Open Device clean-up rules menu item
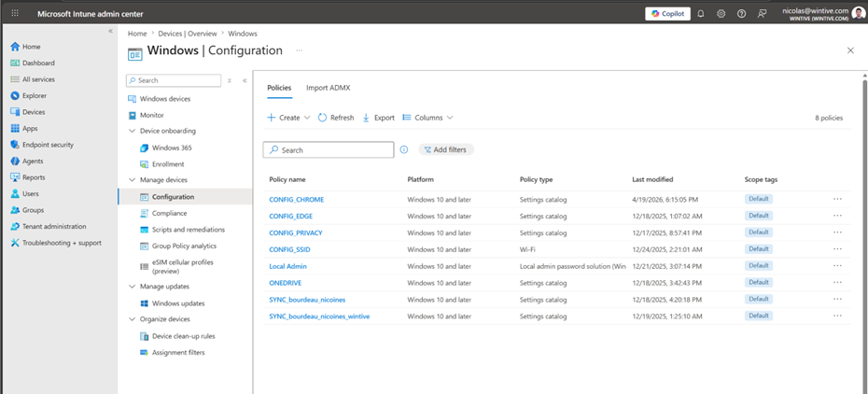 point(177,336)
